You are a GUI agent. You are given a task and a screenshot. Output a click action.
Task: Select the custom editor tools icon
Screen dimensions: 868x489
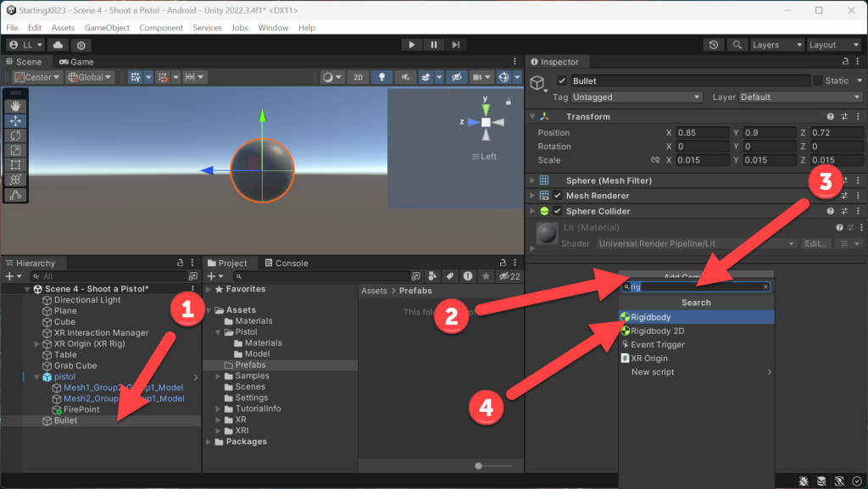[x=15, y=195]
